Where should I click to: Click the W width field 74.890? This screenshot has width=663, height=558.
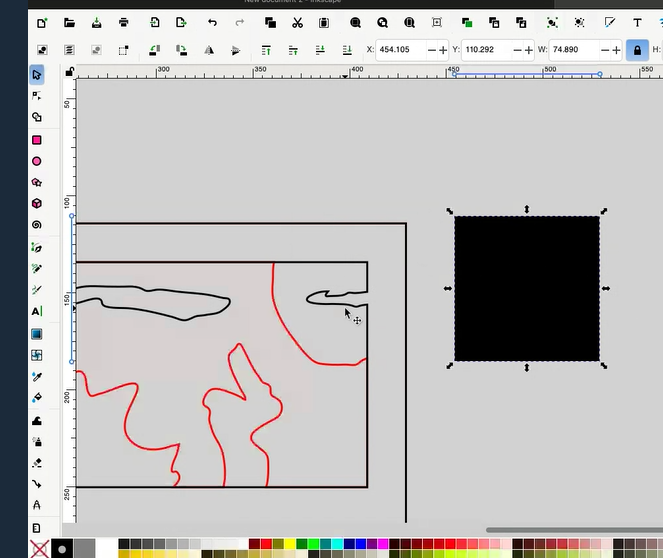574,50
